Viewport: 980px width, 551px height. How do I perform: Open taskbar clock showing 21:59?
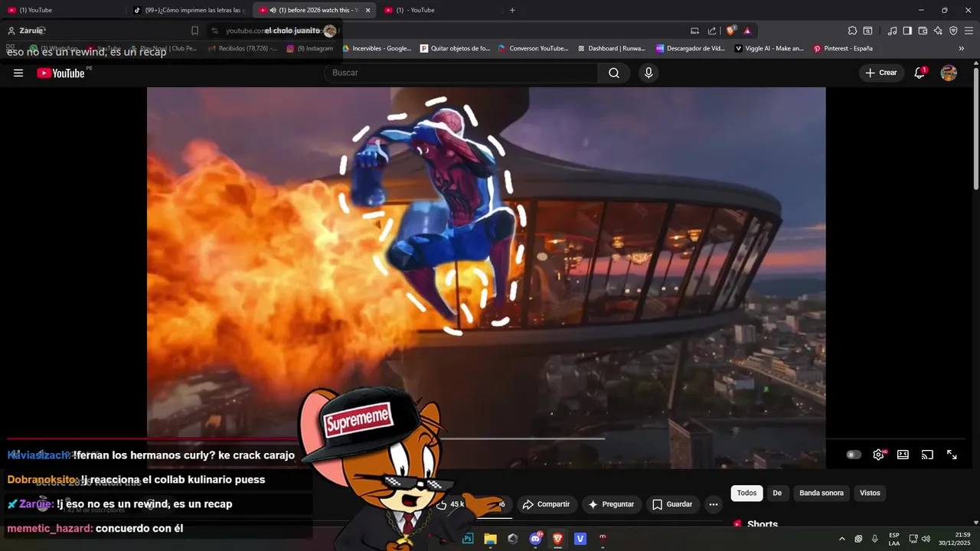(x=954, y=539)
